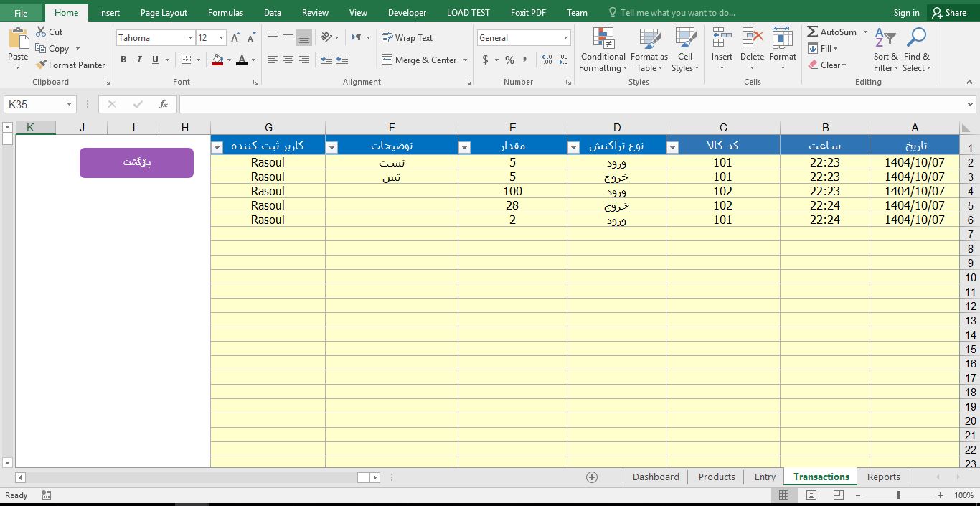Click the Conditional Formatting icon

point(603,39)
